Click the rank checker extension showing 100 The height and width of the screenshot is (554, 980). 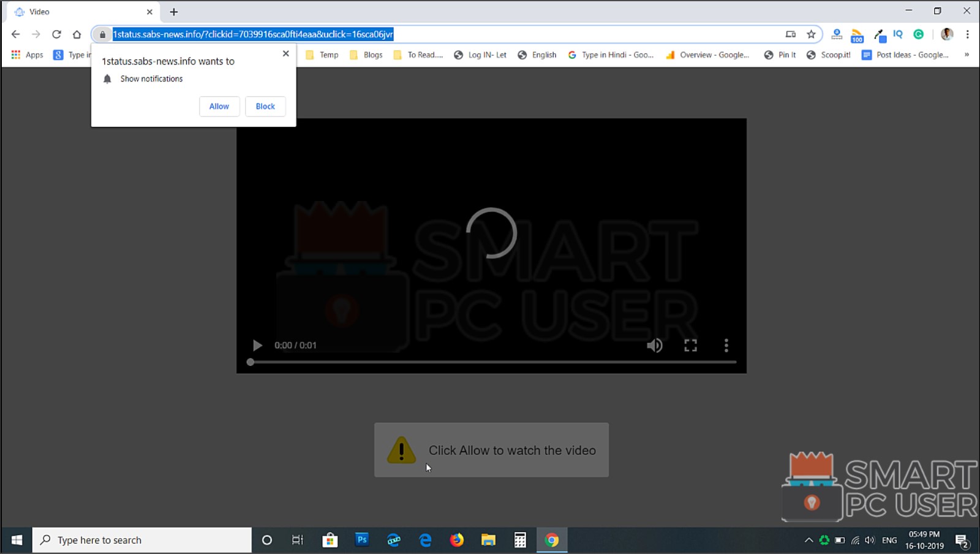pyautogui.click(x=856, y=36)
